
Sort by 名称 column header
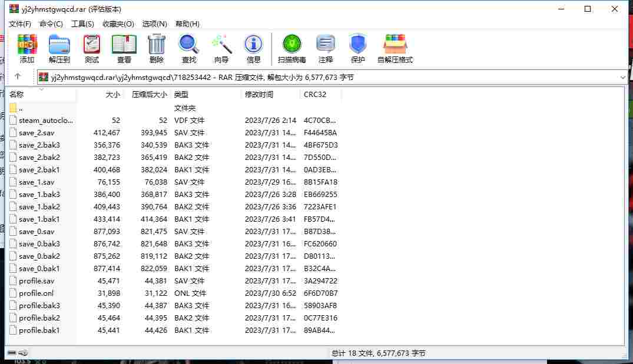[42, 94]
